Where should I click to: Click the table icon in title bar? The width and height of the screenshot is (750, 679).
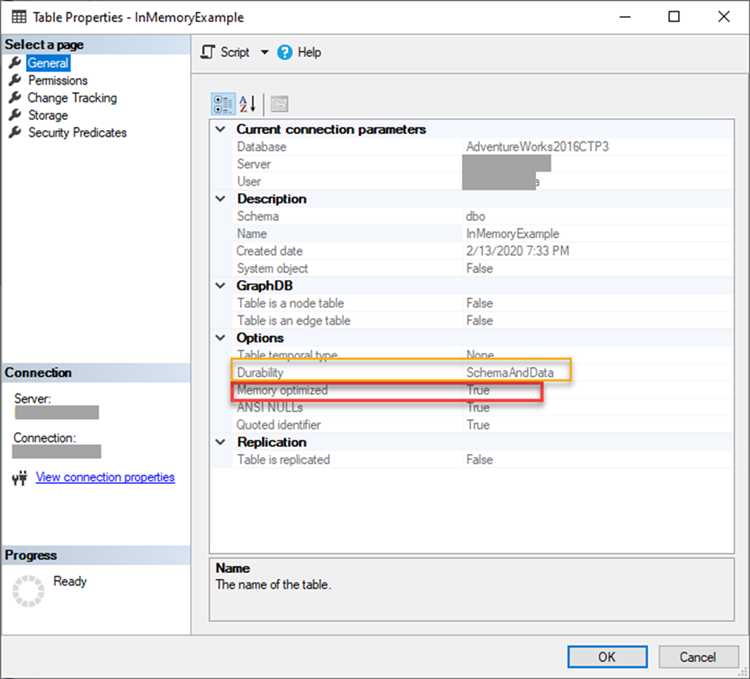pos(17,17)
